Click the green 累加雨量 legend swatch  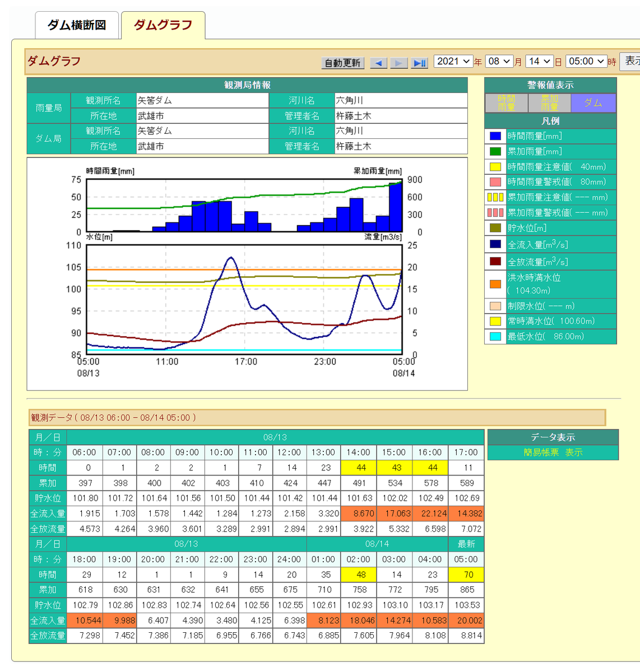point(495,151)
